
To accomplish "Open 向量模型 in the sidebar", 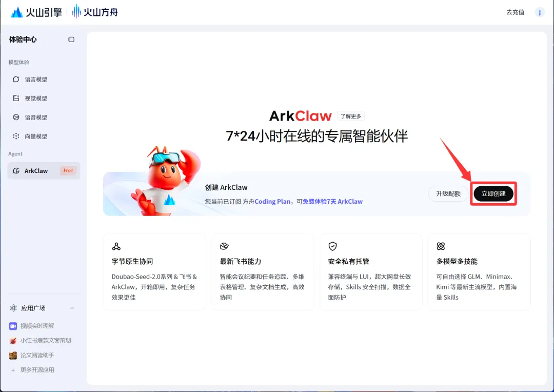I will (x=44, y=136).
